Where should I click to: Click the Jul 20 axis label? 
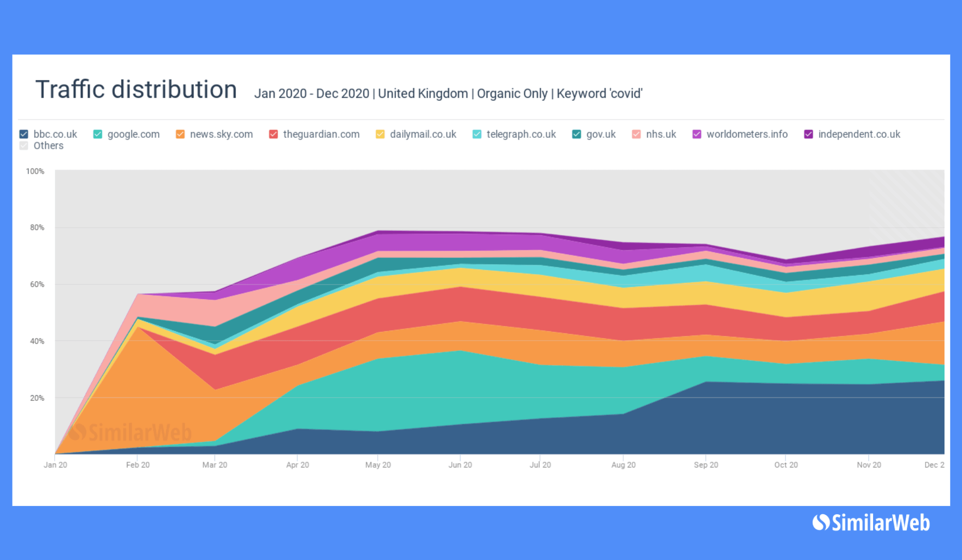coord(541,465)
